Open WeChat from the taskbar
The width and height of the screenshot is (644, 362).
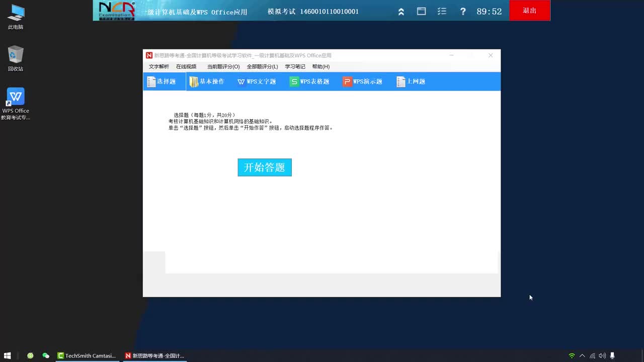point(46,355)
